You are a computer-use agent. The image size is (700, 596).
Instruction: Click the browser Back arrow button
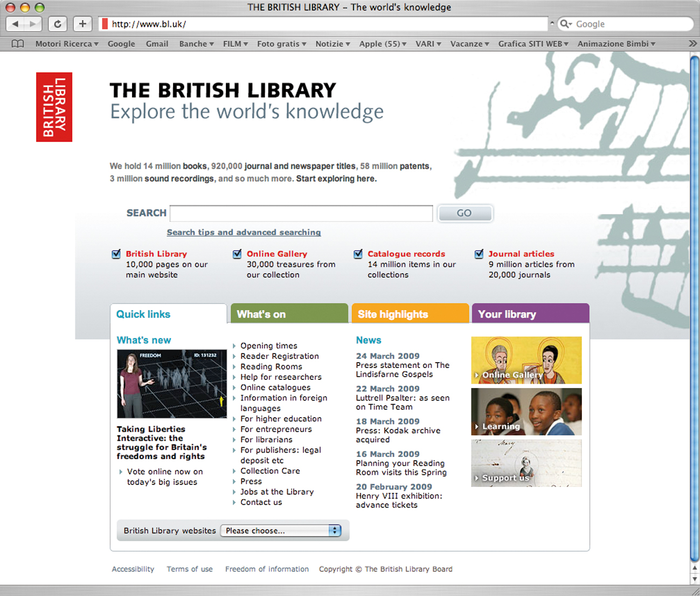[x=15, y=24]
